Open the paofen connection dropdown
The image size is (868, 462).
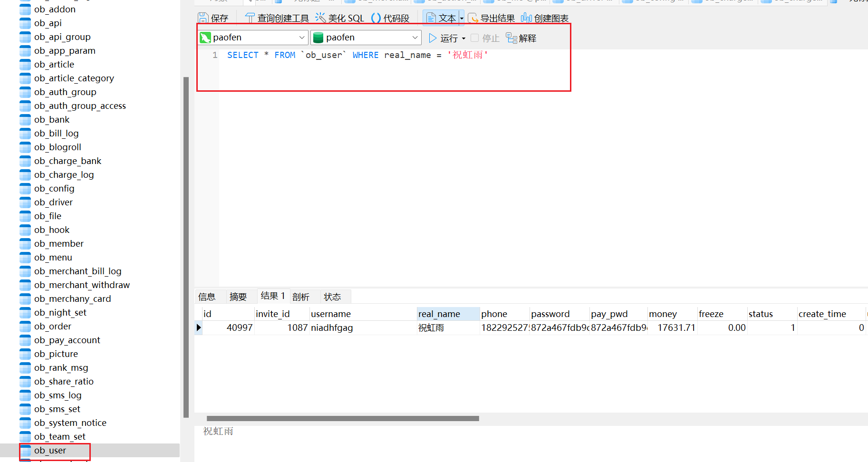(x=301, y=38)
